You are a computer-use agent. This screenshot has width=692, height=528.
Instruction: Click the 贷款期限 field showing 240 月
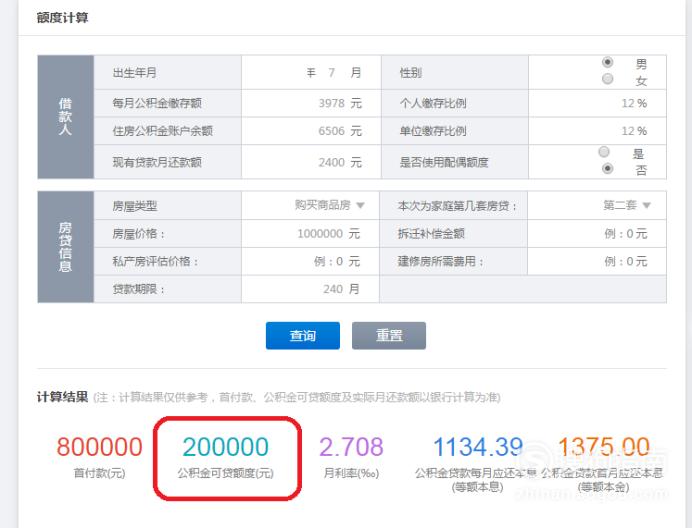click(x=310, y=289)
